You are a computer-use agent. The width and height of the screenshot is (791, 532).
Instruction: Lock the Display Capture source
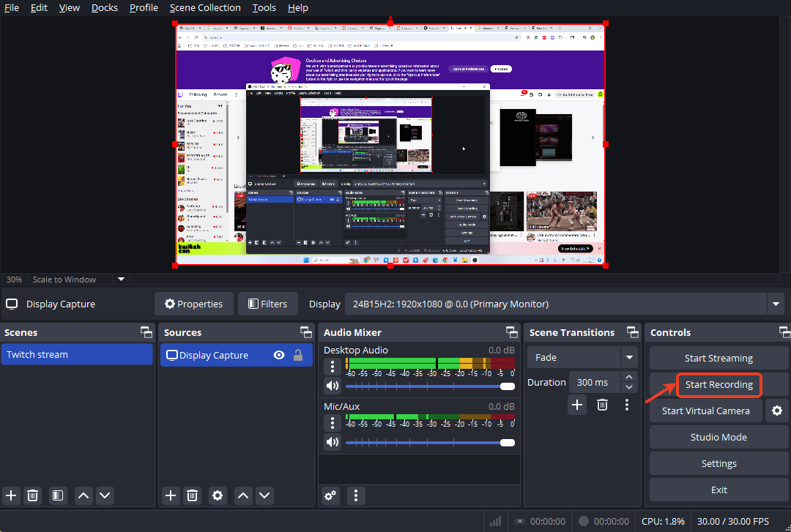(298, 354)
